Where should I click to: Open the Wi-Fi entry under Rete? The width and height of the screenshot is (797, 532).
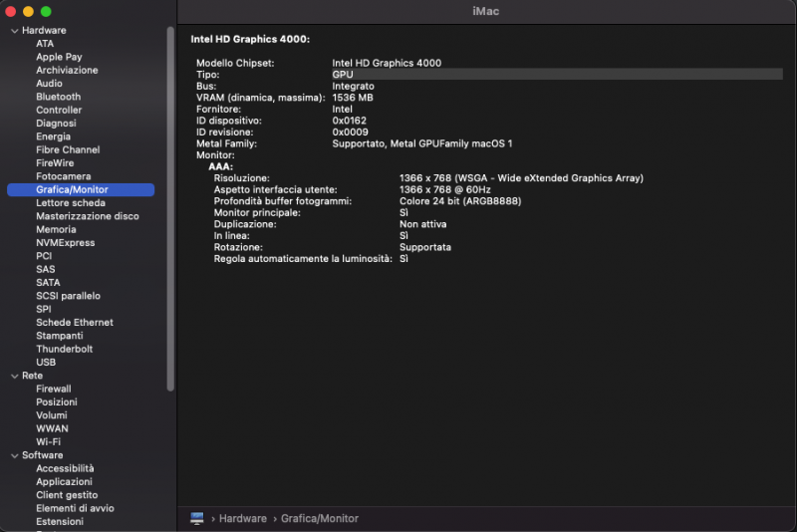tap(48, 441)
